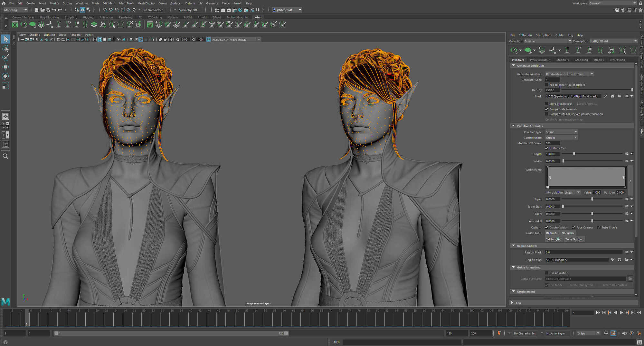
Task: Choose the Paint Selection brush tool
Action: [x=5, y=58]
